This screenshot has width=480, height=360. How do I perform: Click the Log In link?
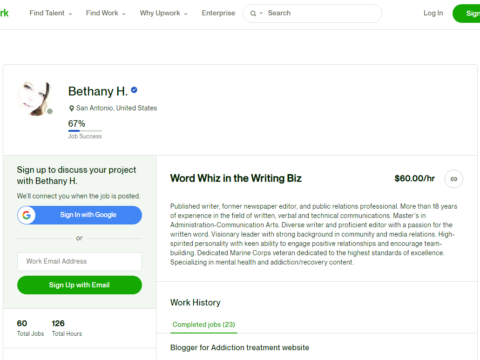click(433, 13)
